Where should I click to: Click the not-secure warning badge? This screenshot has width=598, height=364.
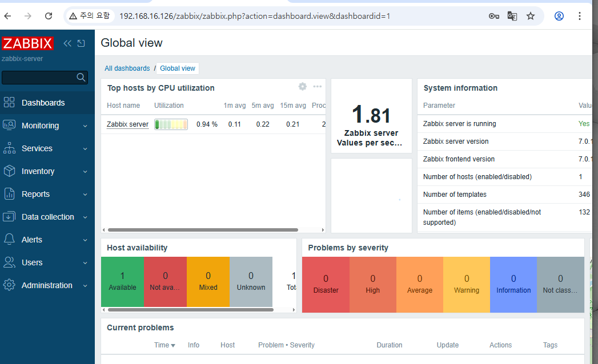tap(90, 16)
